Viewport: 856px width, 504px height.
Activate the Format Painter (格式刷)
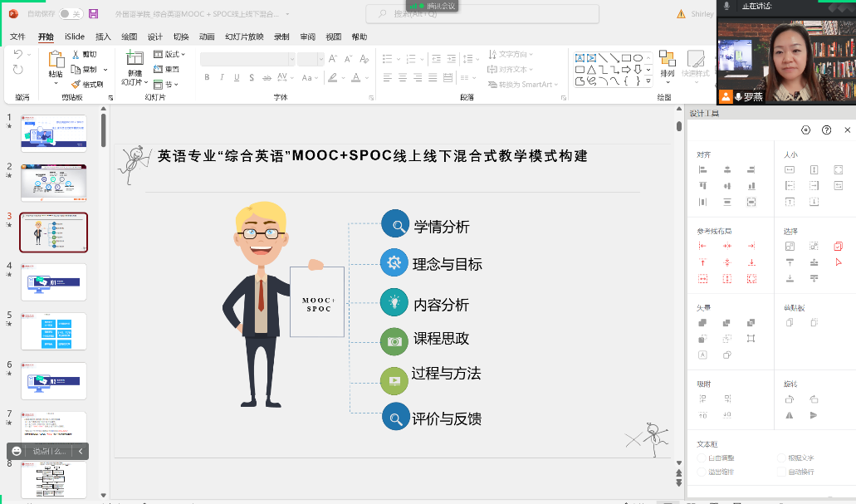coord(87,84)
